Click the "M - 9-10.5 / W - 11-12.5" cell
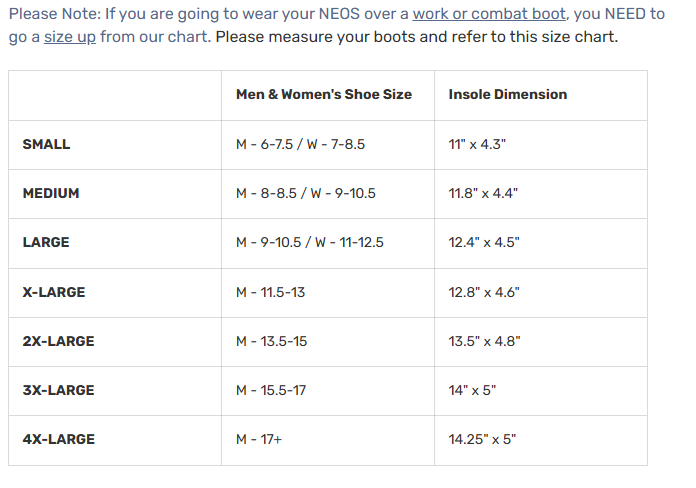Image resolution: width=696 pixels, height=488 pixels. point(310,242)
